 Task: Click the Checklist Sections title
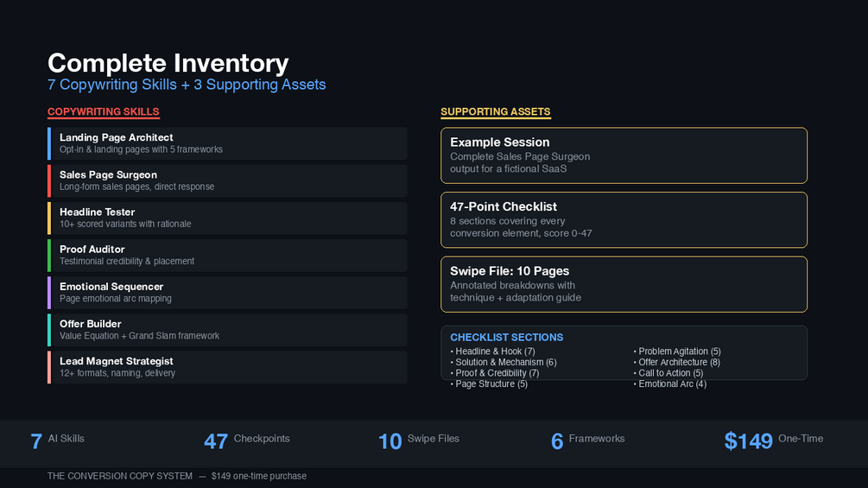point(506,337)
